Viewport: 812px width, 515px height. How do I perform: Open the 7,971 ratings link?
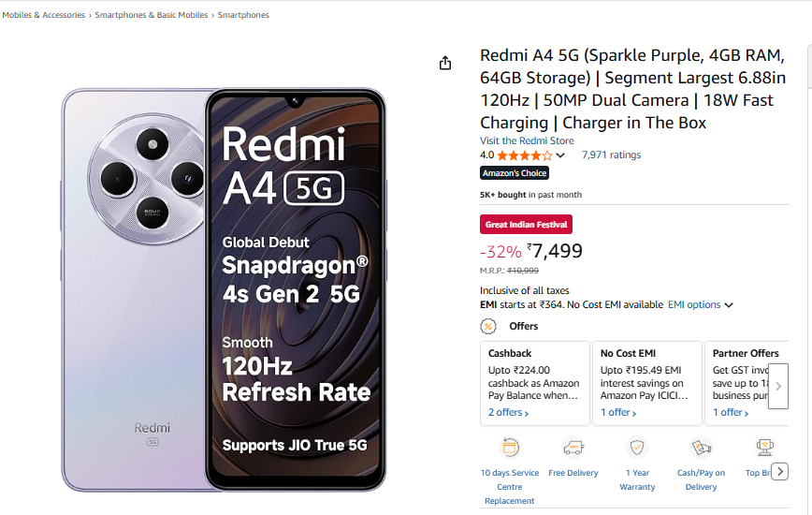(611, 155)
